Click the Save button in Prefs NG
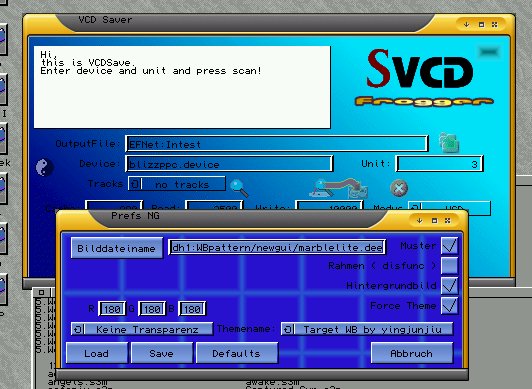Image resolution: width=532 pixels, height=389 pixels. tap(162, 353)
